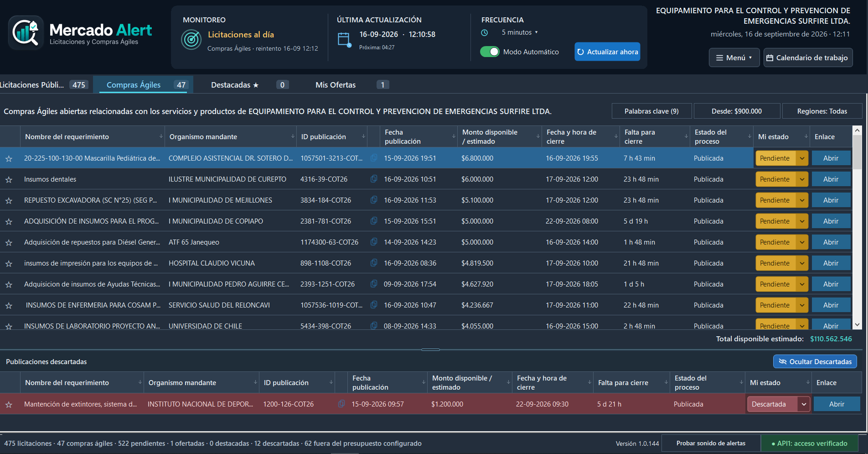Copy ID 2393-1251-COT26 icon
The width and height of the screenshot is (868, 454).
[374, 284]
